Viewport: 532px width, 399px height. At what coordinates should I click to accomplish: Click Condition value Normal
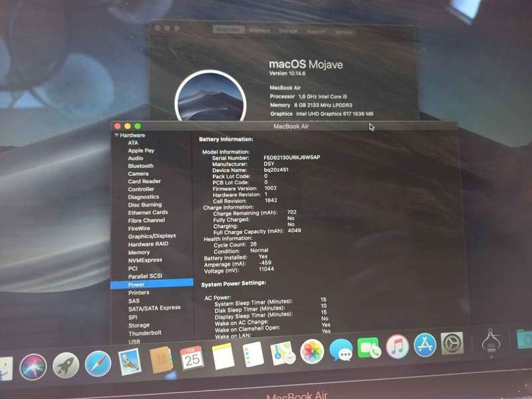(x=259, y=251)
